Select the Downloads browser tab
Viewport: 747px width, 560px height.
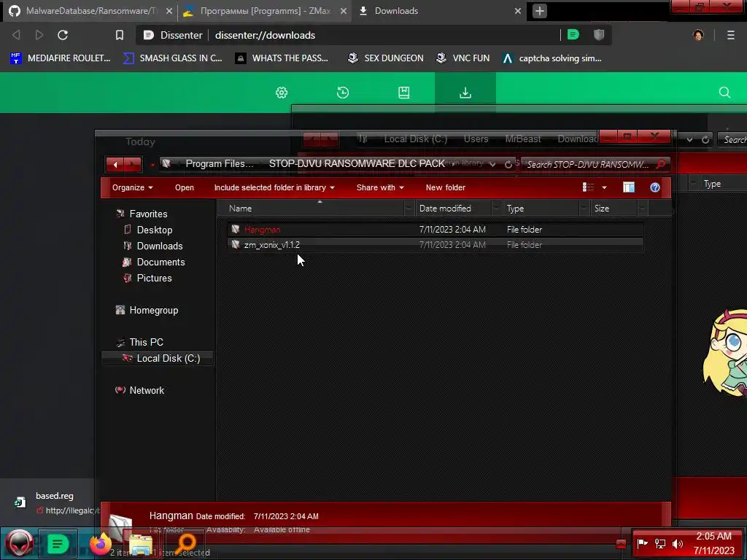point(438,11)
